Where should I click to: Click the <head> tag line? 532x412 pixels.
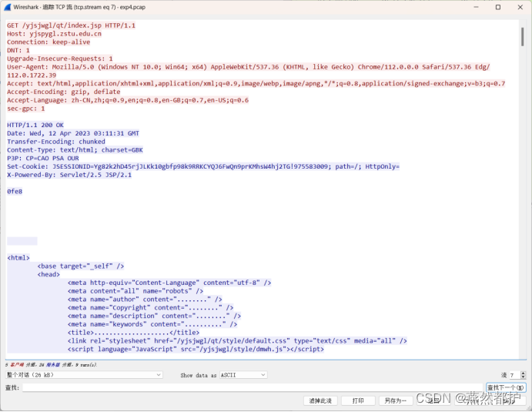click(49, 274)
